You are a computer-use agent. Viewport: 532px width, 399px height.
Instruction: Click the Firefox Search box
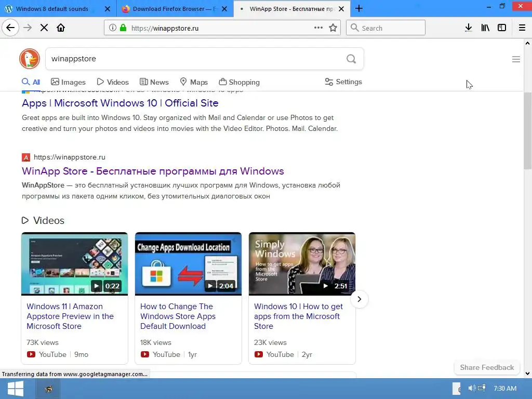coord(385,28)
